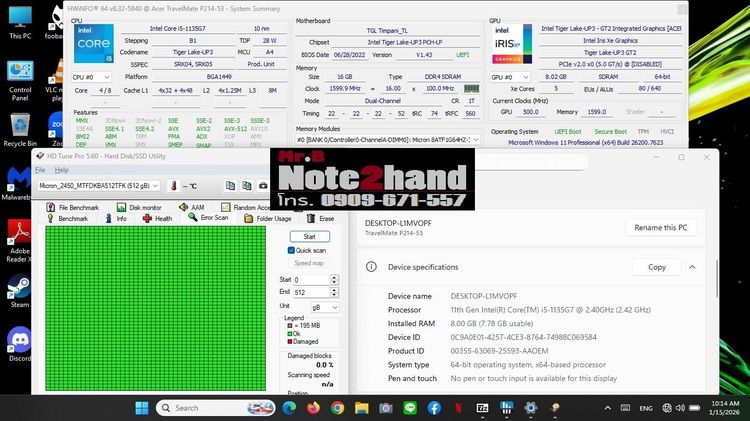Open the Recycle Bin icon
This screenshot has width=750, height=421.
click(x=20, y=130)
